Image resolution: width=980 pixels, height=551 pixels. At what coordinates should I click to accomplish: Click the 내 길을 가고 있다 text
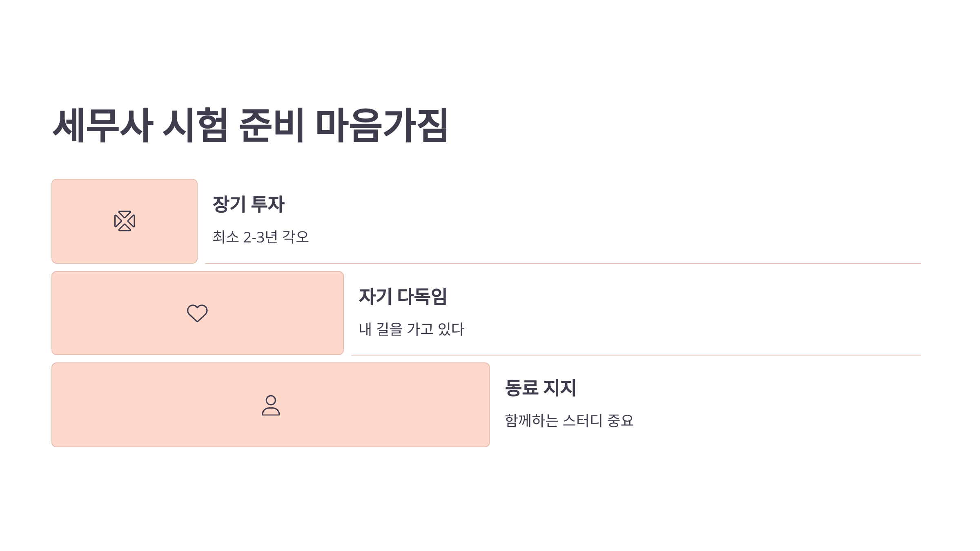[x=412, y=329]
